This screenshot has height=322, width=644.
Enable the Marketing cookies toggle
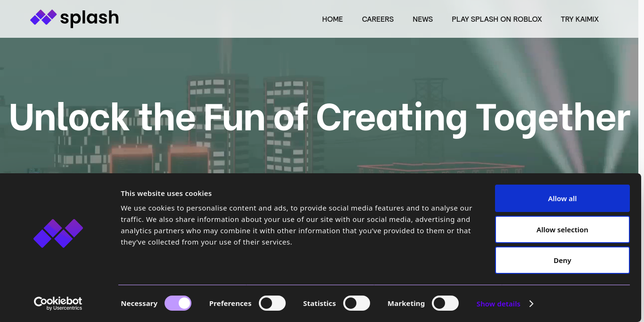(x=445, y=303)
